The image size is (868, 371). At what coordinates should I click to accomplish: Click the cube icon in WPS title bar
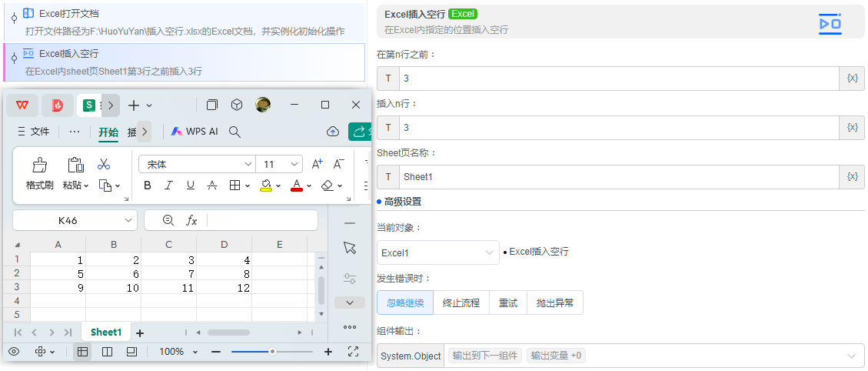pyautogui.click(x=237, y=105)
